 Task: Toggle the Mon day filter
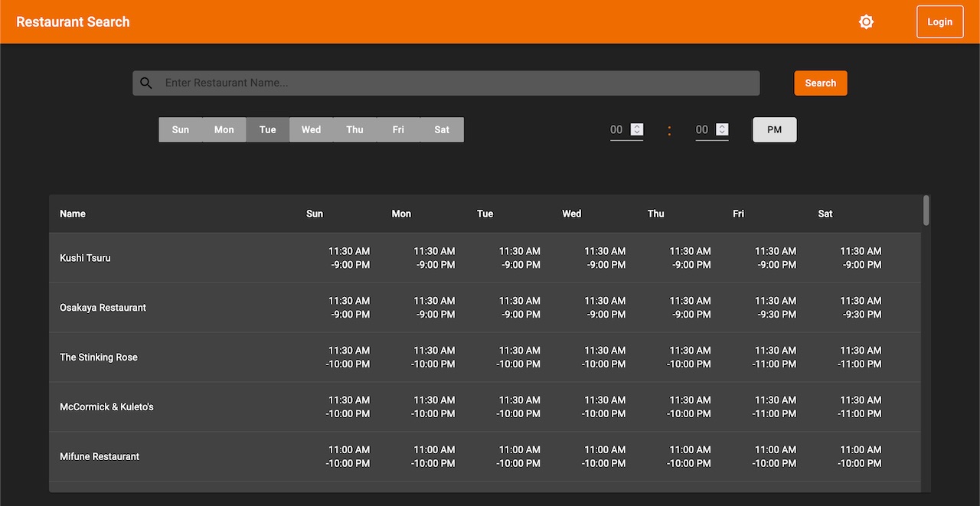click(x=224, y=130)
